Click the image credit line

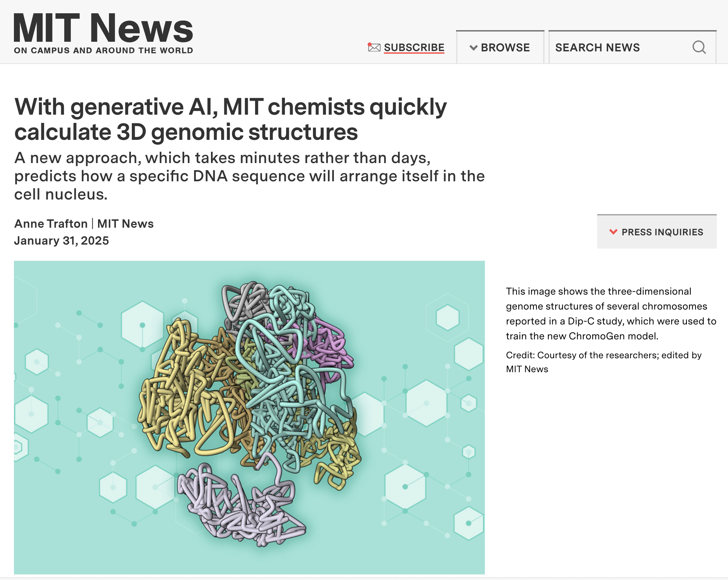tap(603, 362)
